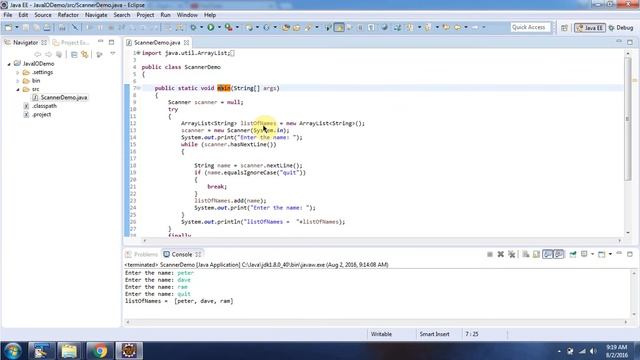Screen dimensions: 640x360
Task: Click the Clear Console icon
Action: point(526,254)
